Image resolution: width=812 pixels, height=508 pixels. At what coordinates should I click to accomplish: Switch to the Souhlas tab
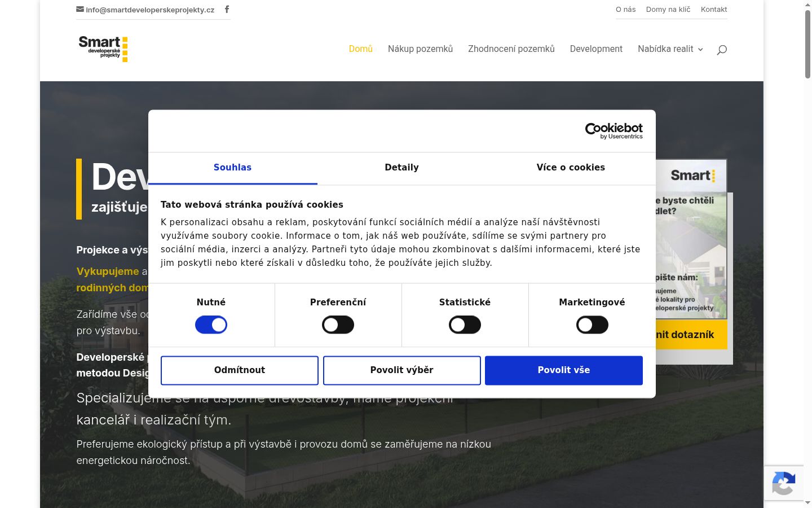click(232, 168)
